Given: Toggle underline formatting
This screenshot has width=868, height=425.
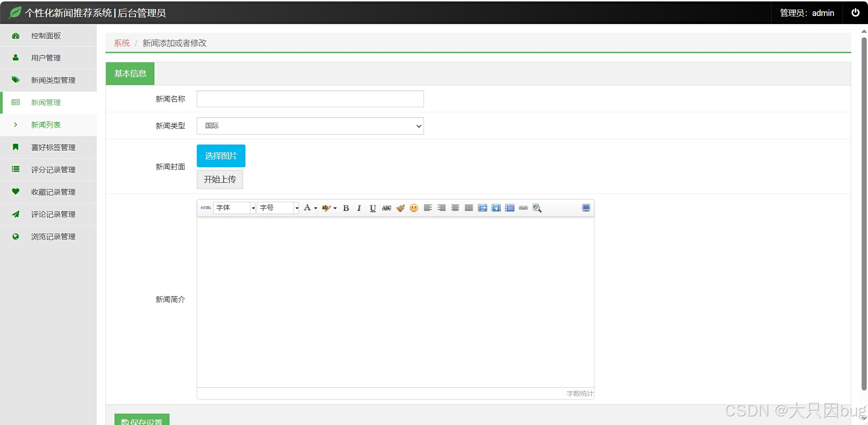Looking at the screenshot, I should click(373, 208).
